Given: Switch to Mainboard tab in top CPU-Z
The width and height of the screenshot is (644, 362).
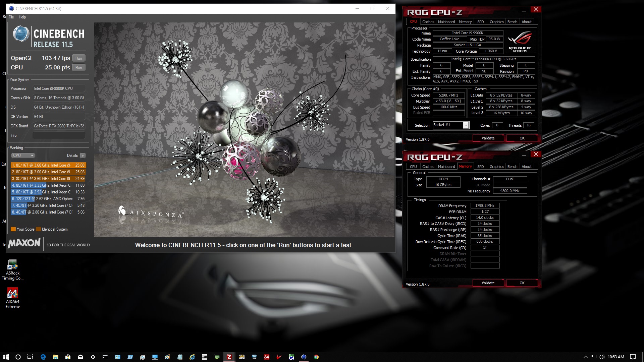Looking at the screenshot, I should [446, 22].
